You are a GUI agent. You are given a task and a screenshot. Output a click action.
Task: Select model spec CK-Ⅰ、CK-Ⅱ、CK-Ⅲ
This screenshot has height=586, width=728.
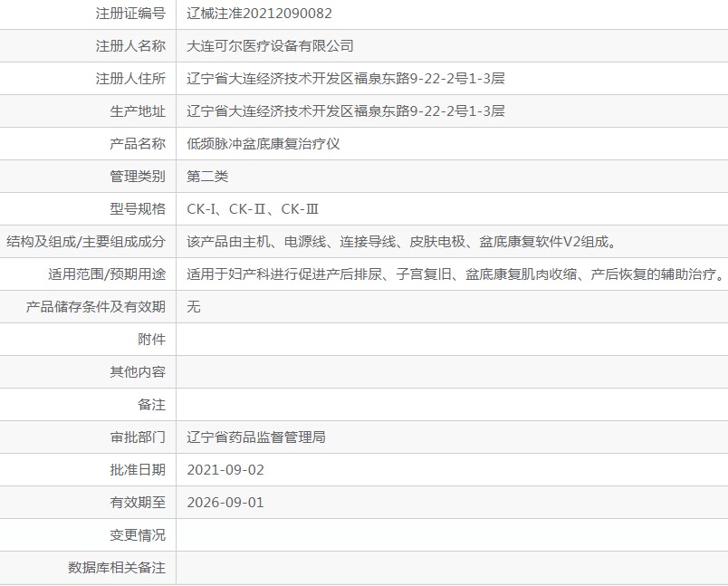pos(253,209)
